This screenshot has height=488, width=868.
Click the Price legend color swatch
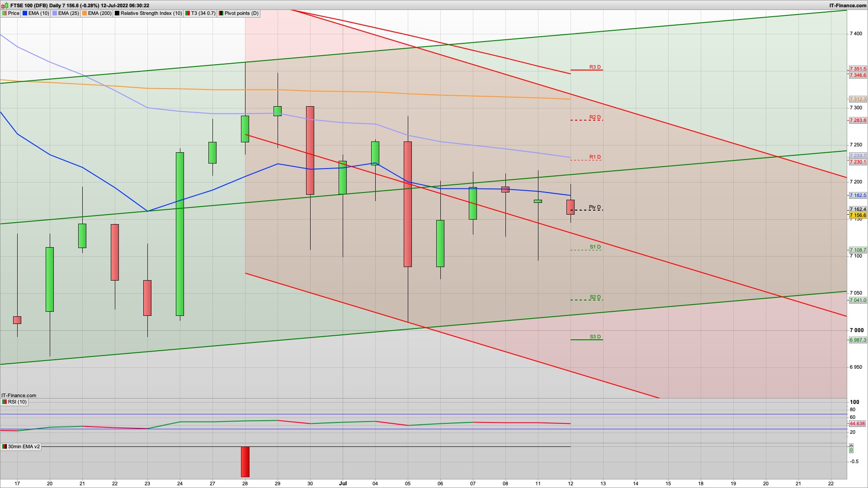pyautogui.click(x=5, y=13)
